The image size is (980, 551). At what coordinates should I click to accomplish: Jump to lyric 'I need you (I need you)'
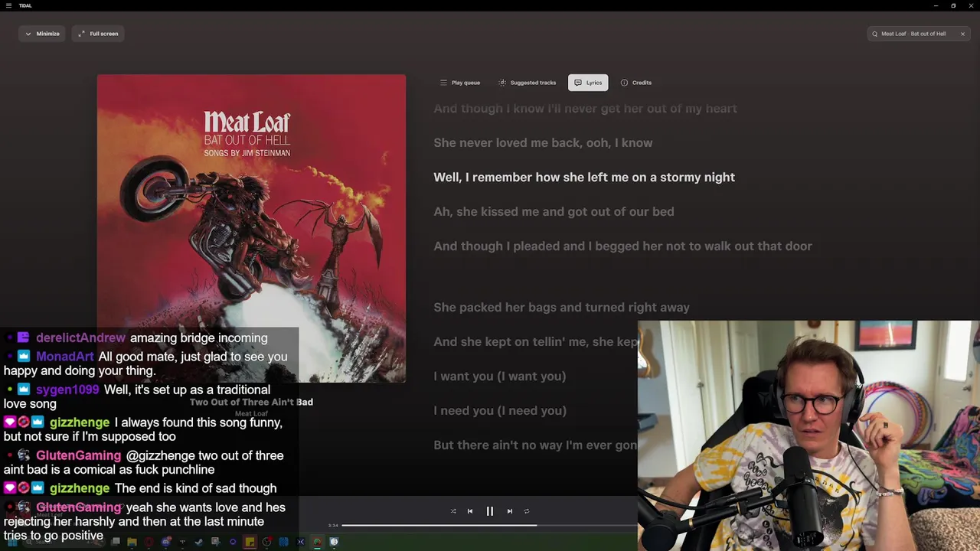500,411
